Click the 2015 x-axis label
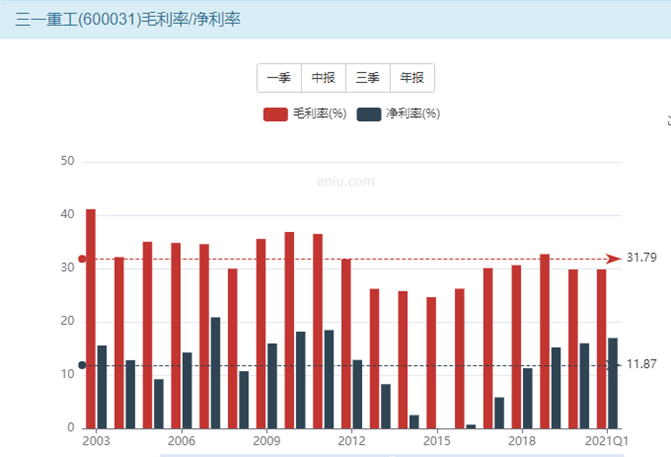This screenshot has width=671, height=457. point(437,441)
